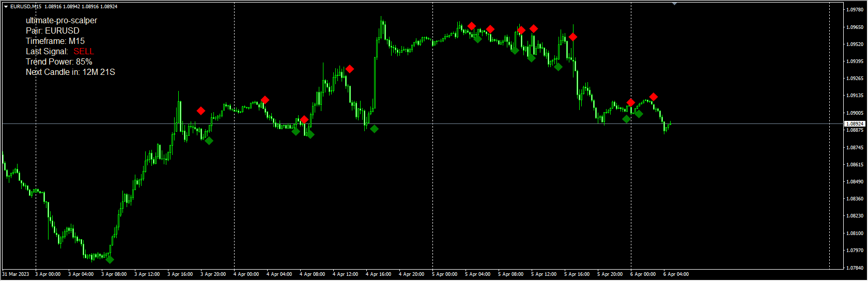Click the most recent red sell diamond on 6 Apr
This screenshot has width=868, height=281.
tap(654, 97)
